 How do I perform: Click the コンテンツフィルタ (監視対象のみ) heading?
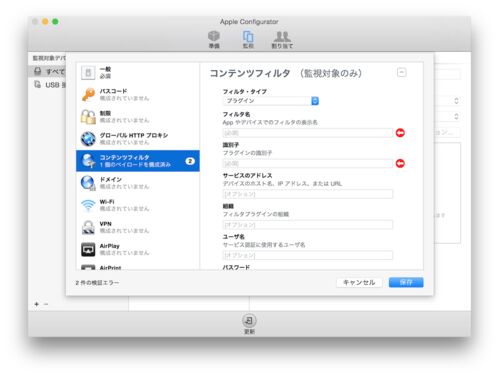pyautogui.click(x=286, y=73)
